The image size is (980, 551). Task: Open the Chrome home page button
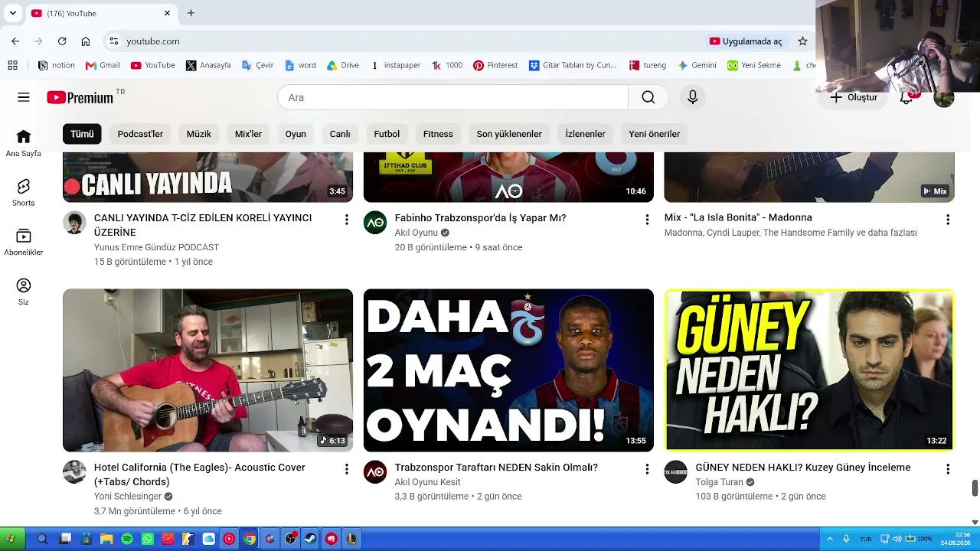[x=86, y=41]
